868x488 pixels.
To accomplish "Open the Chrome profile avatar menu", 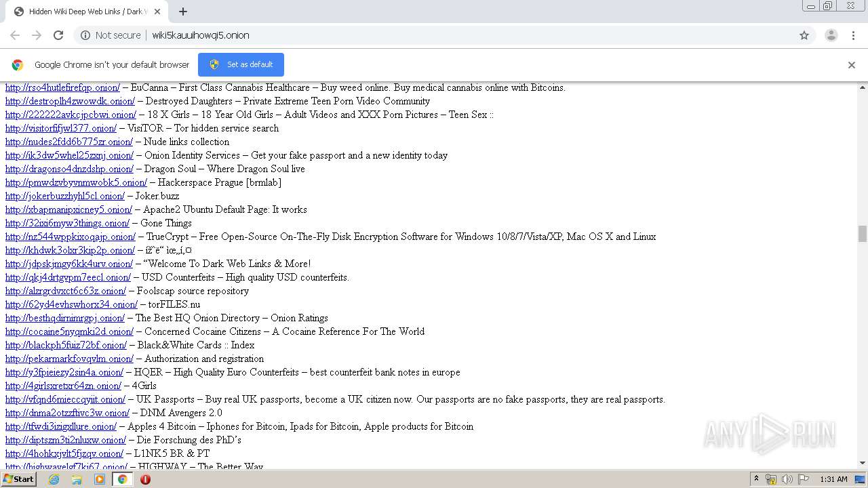I will 831,35.
